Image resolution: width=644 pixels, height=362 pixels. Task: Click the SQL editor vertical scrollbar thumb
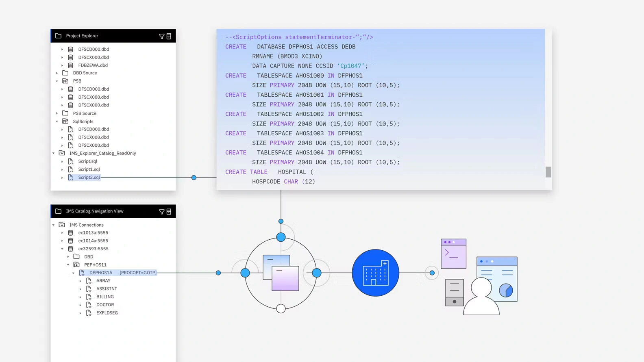pos(548,172)
